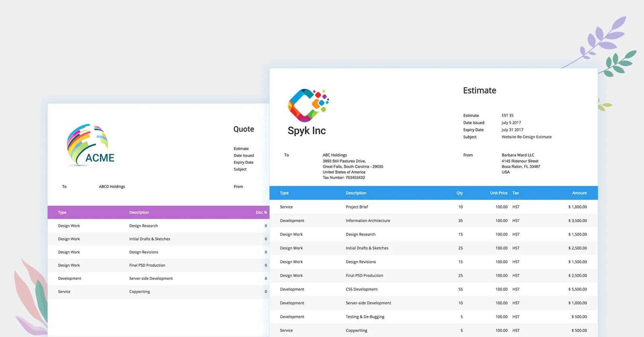Click the CSS Development line item
This screenshot has height=337, width=644.
pyautogui.click(x=361, y=289)
